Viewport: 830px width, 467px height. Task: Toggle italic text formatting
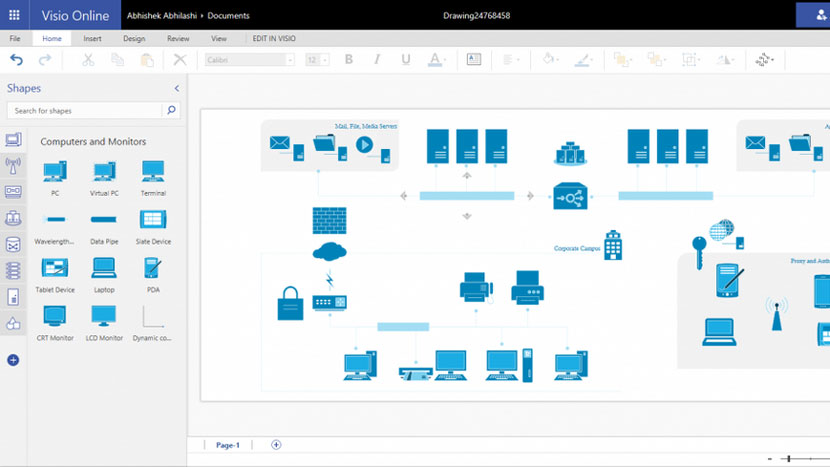[377, 60]
